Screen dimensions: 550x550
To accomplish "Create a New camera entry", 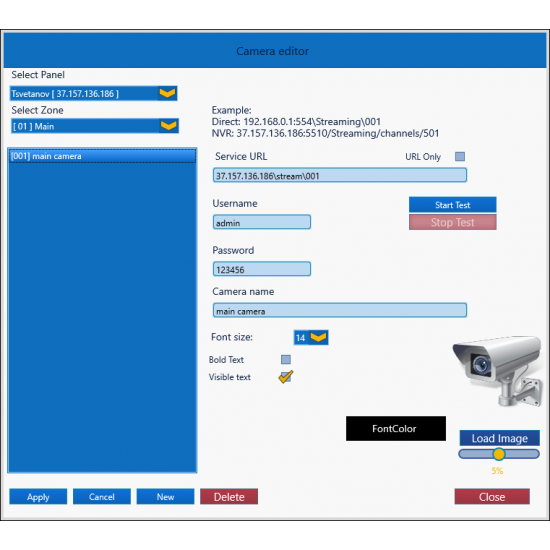I will pos(165,497).
